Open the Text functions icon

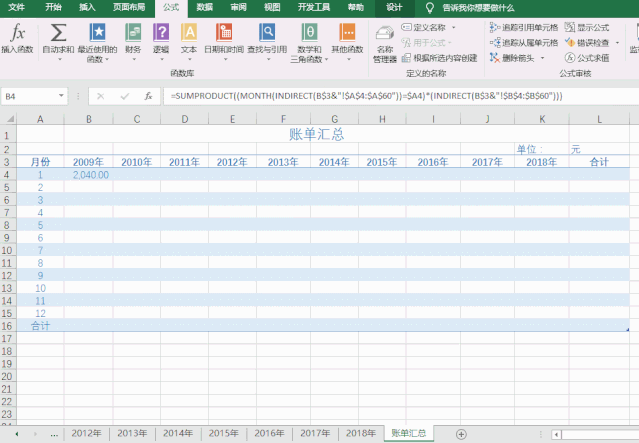coord(189,32)
